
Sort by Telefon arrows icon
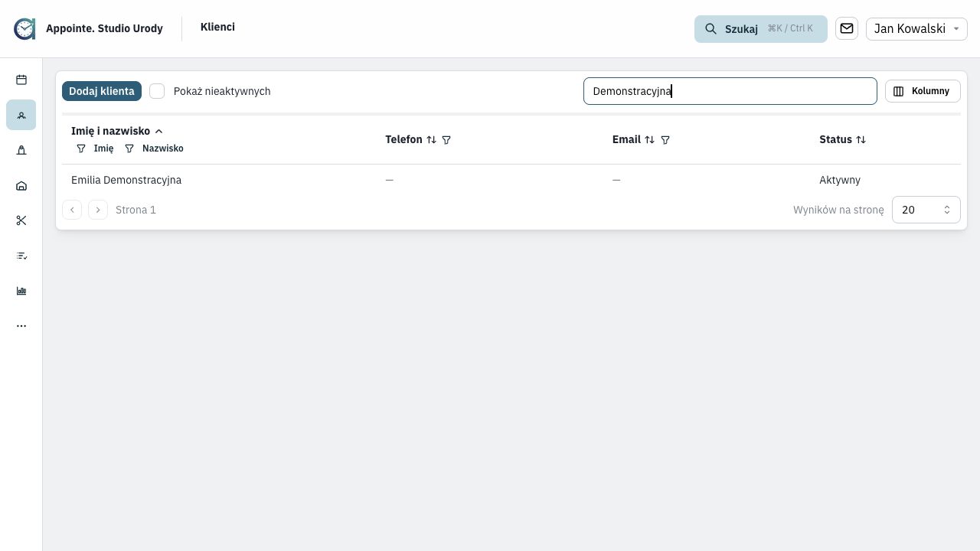pos(432,140)
